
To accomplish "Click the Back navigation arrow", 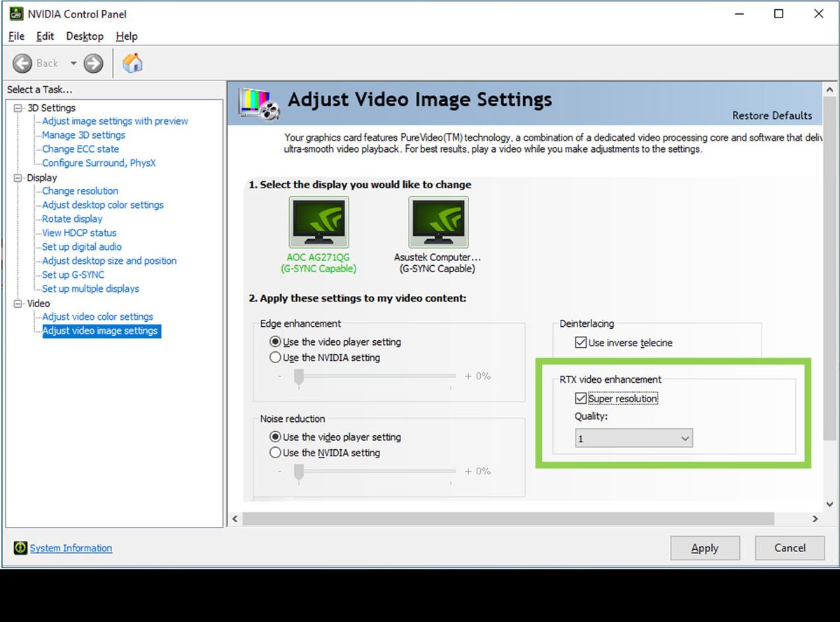I will pyautogui.click(x=22, y=62).
